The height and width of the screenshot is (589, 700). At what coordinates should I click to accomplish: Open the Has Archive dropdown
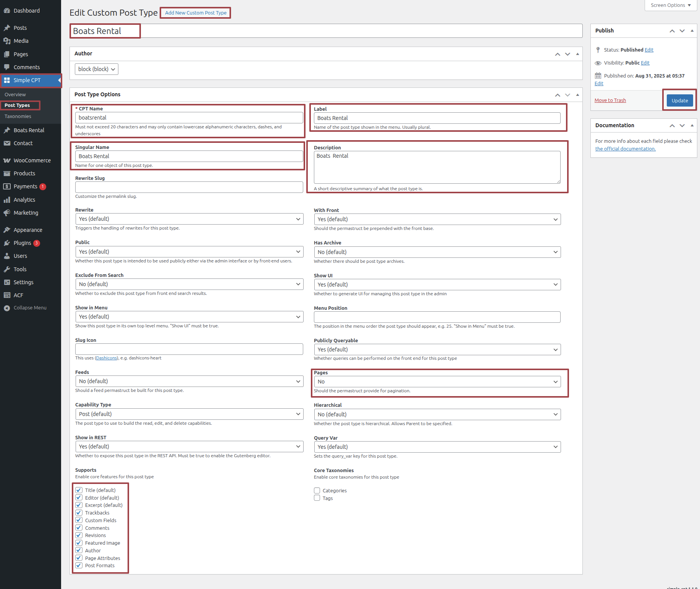pyautogui.click(x=437, y=252)
